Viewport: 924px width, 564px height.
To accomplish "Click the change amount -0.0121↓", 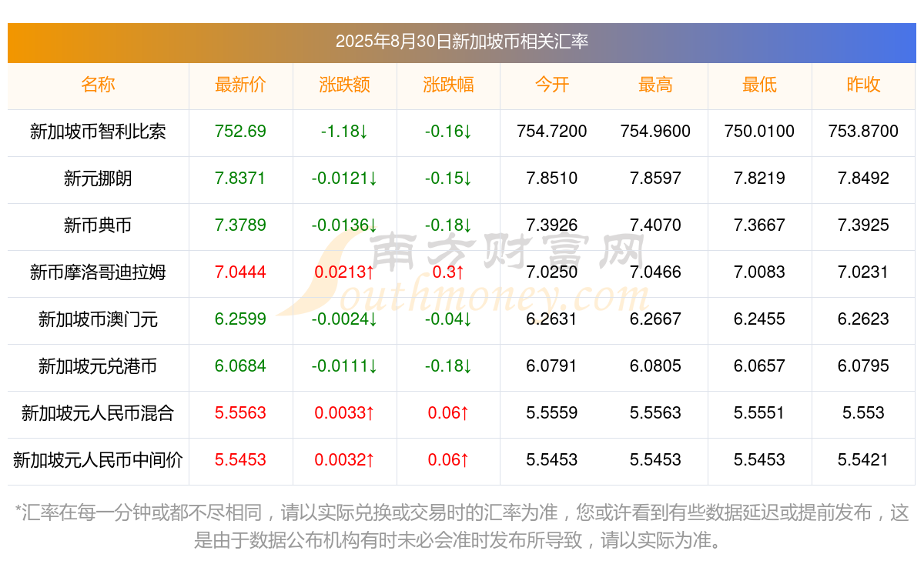I will [x=344, y=179].
